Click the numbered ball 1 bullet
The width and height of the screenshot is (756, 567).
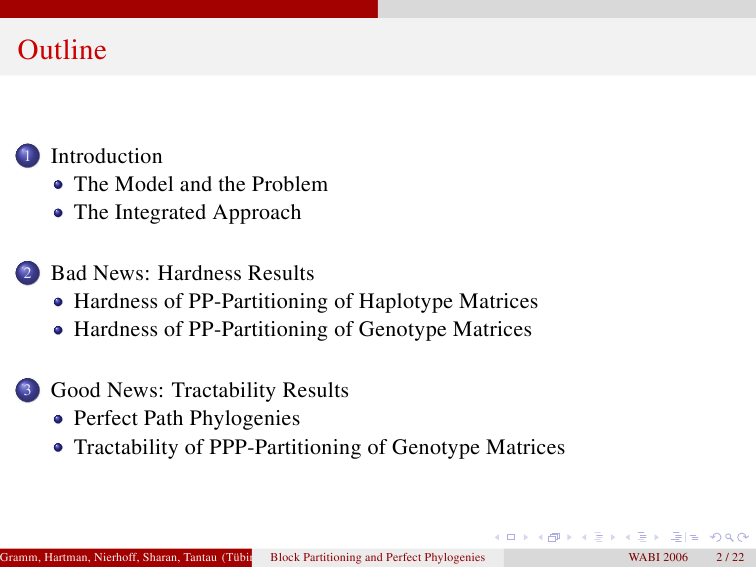27,156
